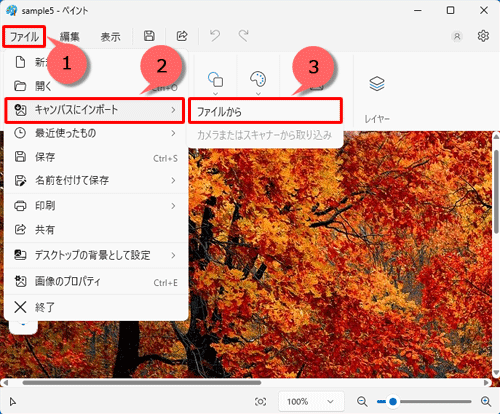Expand the color palette dropdown arrow
The image size is (500, 414).
point(258,94)
